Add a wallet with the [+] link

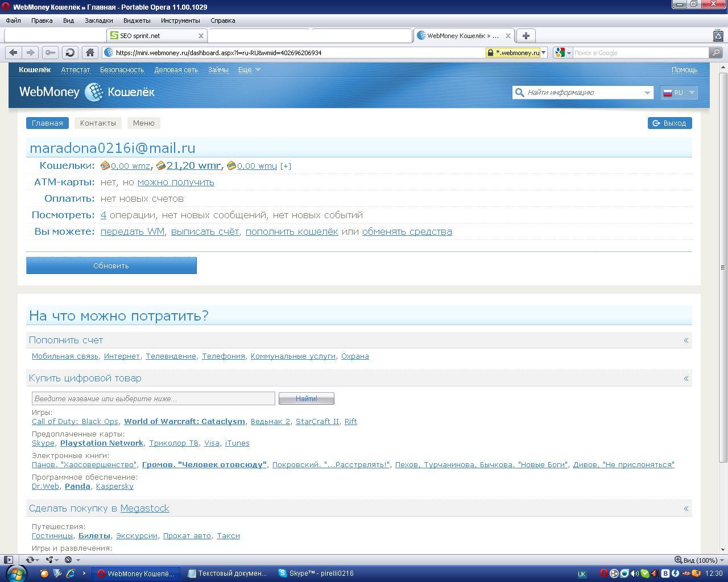286,166
